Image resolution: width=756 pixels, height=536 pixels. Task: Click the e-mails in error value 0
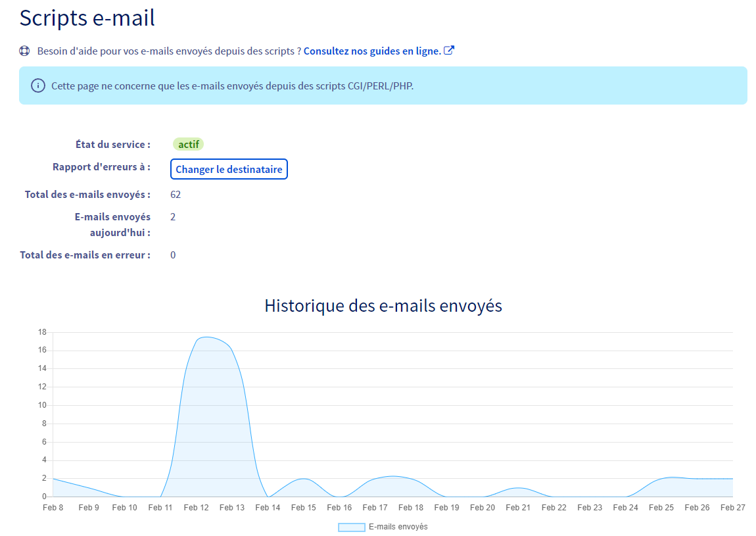pyautogui.click(x=173, y=255)
